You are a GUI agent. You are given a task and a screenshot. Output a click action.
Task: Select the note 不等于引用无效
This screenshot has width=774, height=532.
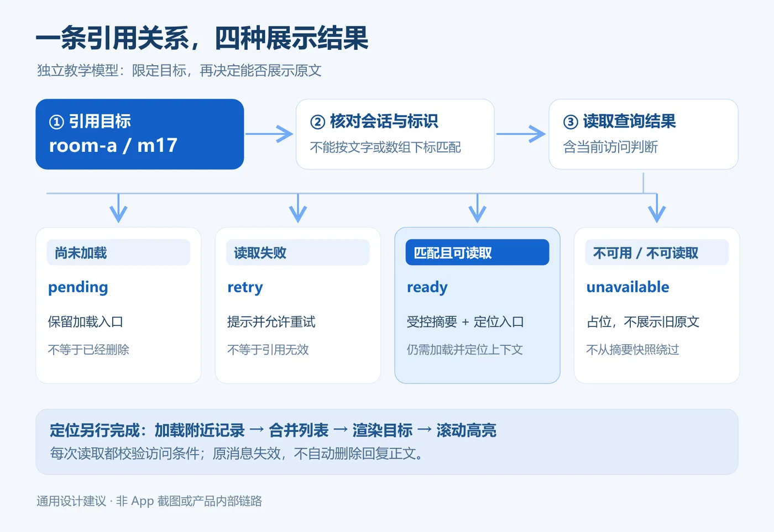[x=268, y=350]
